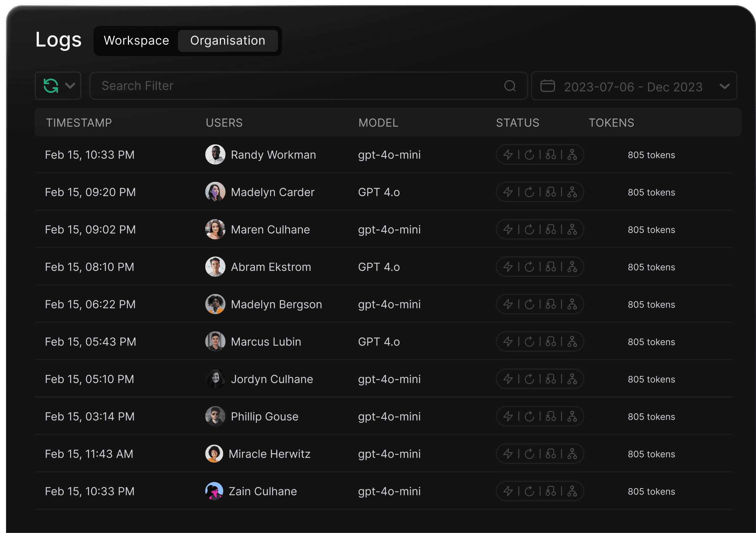This screenshot has width=756, height=533.
Task: Sort by the TOKENS column header
Action: click(611, 123)
